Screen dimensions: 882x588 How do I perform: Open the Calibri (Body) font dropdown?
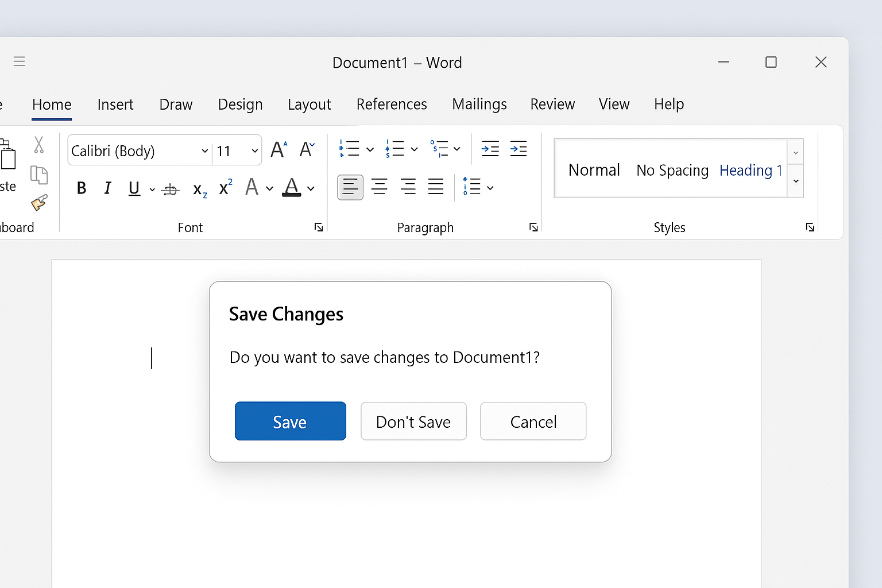[204, 151]
